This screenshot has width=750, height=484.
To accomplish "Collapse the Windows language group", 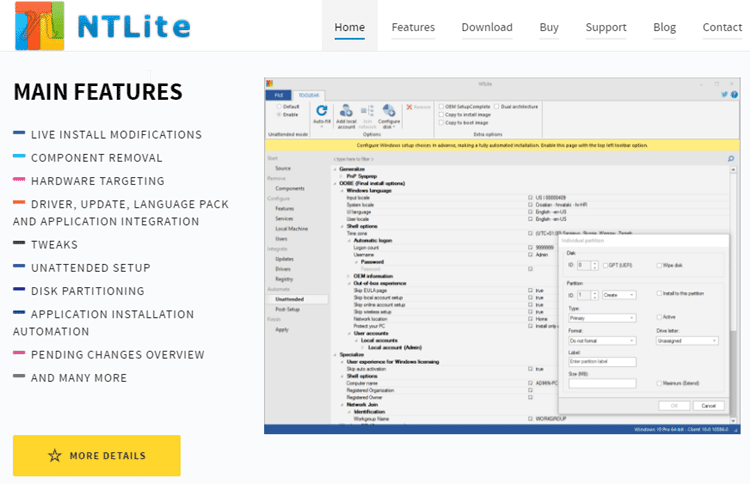I will click(x=342, y=191).
